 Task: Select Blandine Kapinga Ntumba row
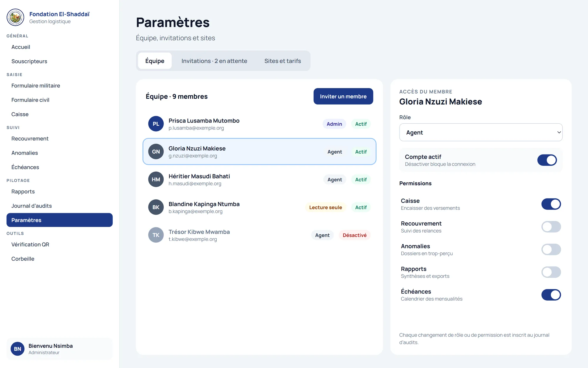259,207
